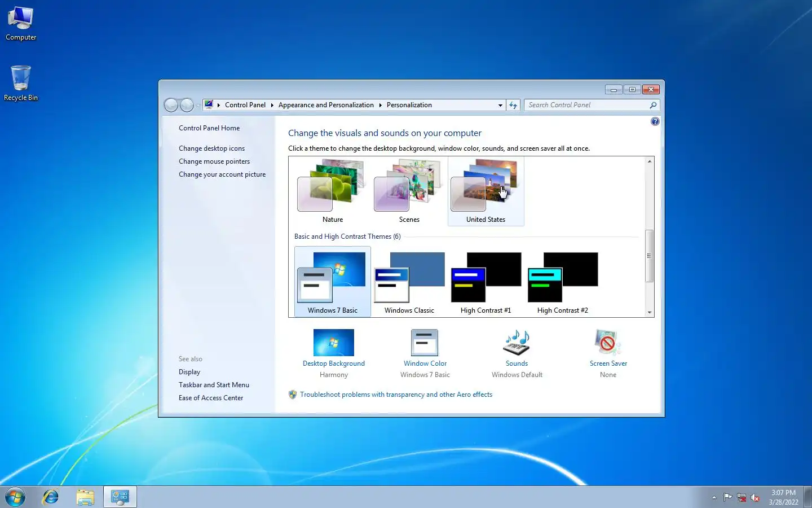812x508 pixels.
Task: Click the Sounds text link
Action: click(517, 364)
